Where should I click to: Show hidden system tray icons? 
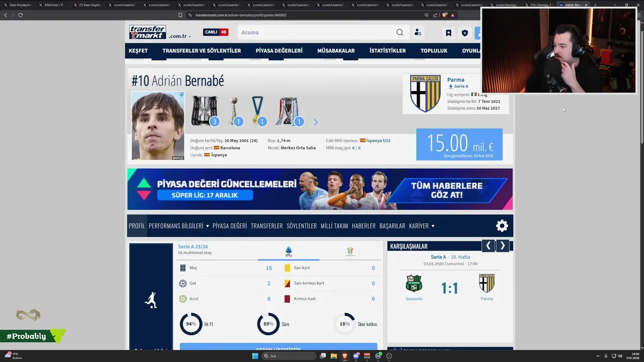(598, 356)
